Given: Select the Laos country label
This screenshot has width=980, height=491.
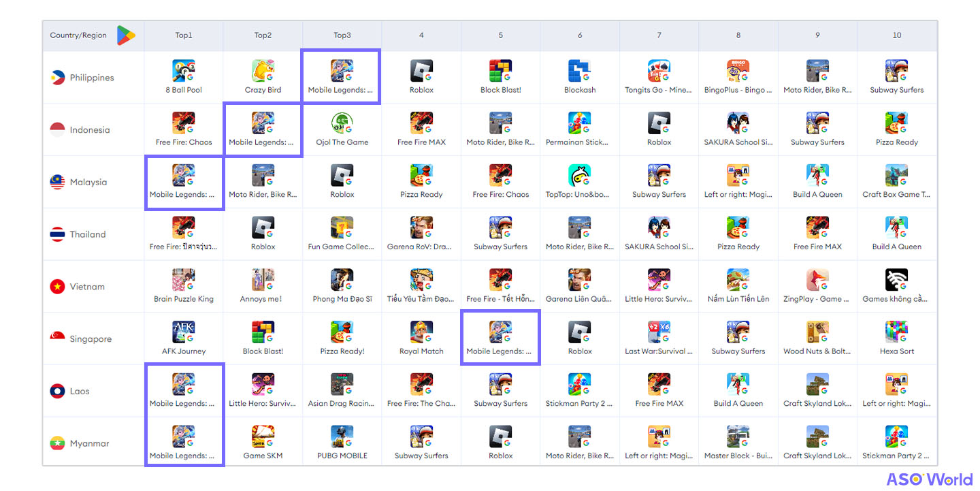Looking at the screenshot, I should click(x=80, y=392).
